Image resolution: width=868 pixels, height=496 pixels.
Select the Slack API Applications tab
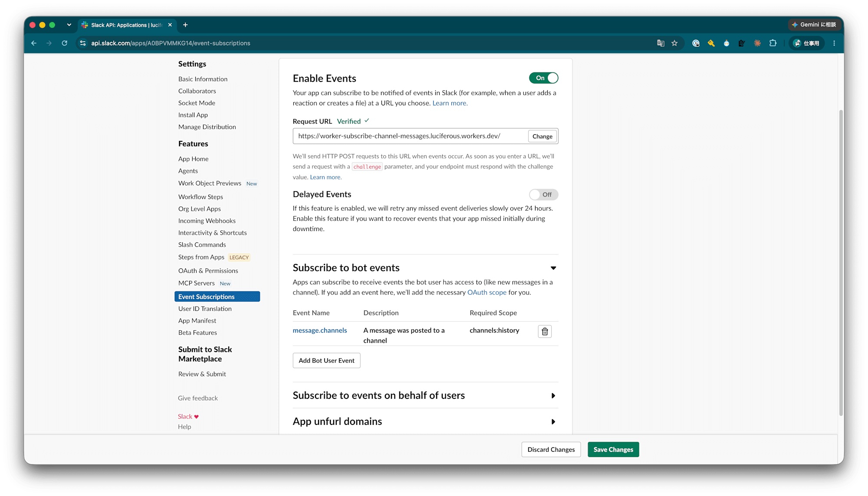coord(126,25)
